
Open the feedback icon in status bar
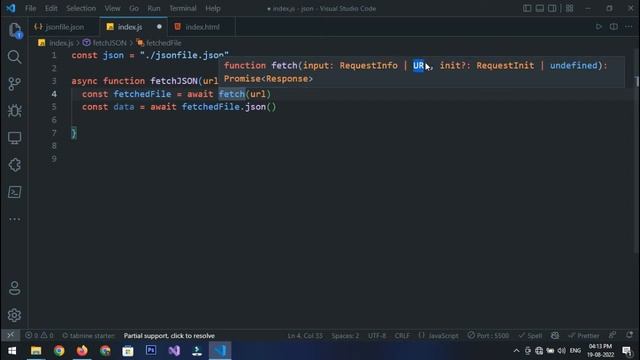(612, 335)
